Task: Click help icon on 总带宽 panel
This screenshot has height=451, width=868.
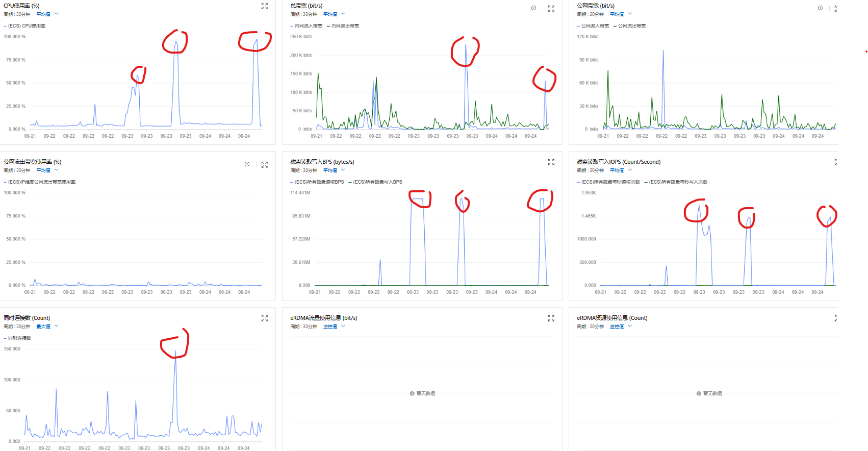Action: coord(533,8)
